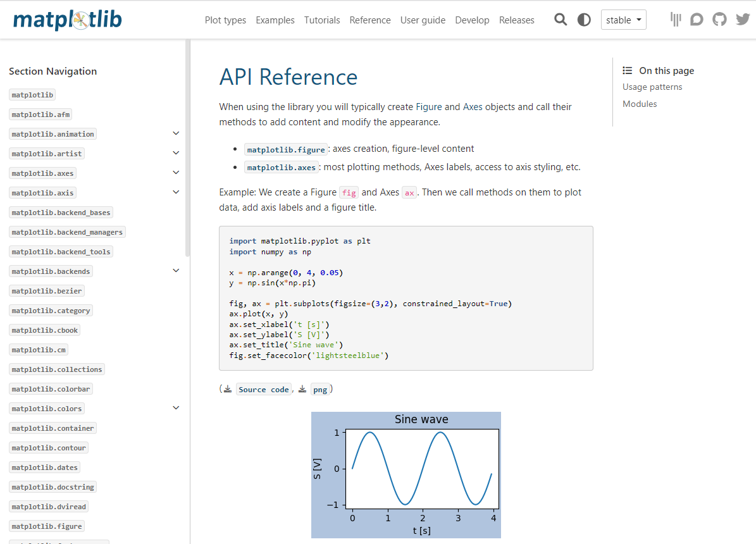The width and height of the screenshot is (756, 544).
Task: Open matplotlib.afm in the sidebar
Action: [40, 114]
